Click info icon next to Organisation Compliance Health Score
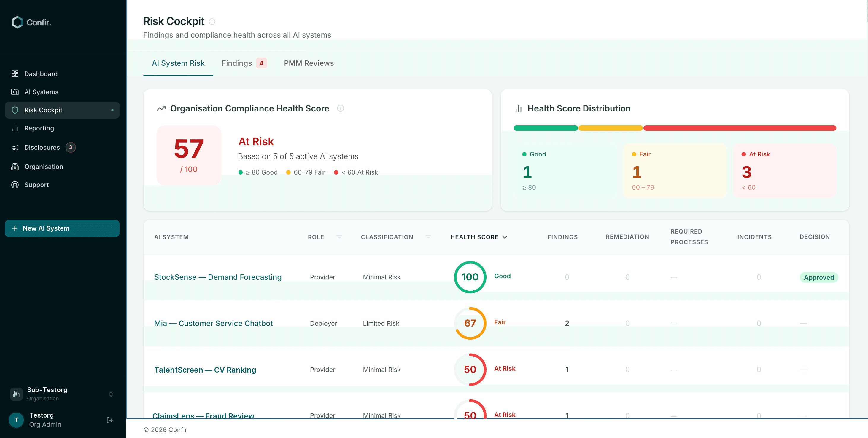 [x=340, y=108]
